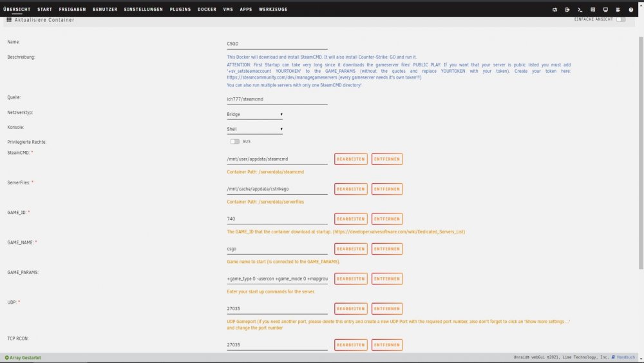Open the web terminal icon
The height and width of the screenshot is (363, 644).
(580, 10)
